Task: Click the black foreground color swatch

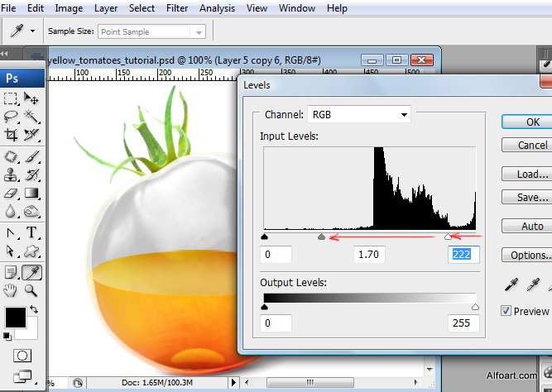Action: (15, 317)
